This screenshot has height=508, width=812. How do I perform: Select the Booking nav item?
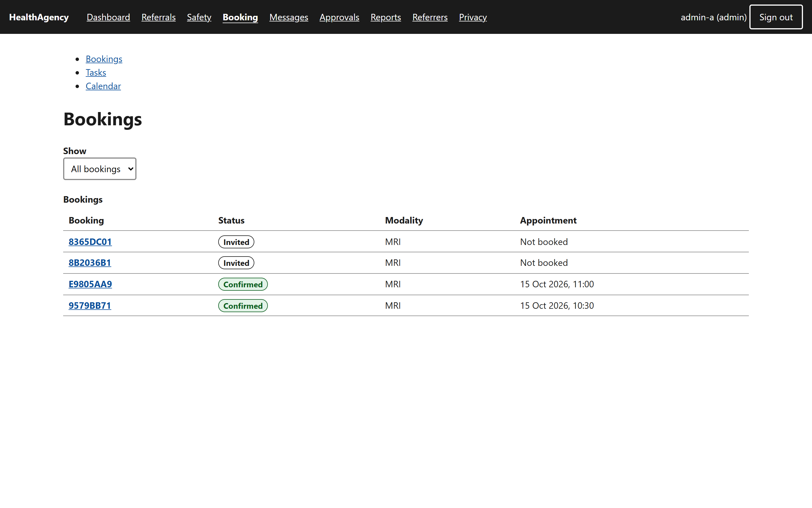[240, 17]
